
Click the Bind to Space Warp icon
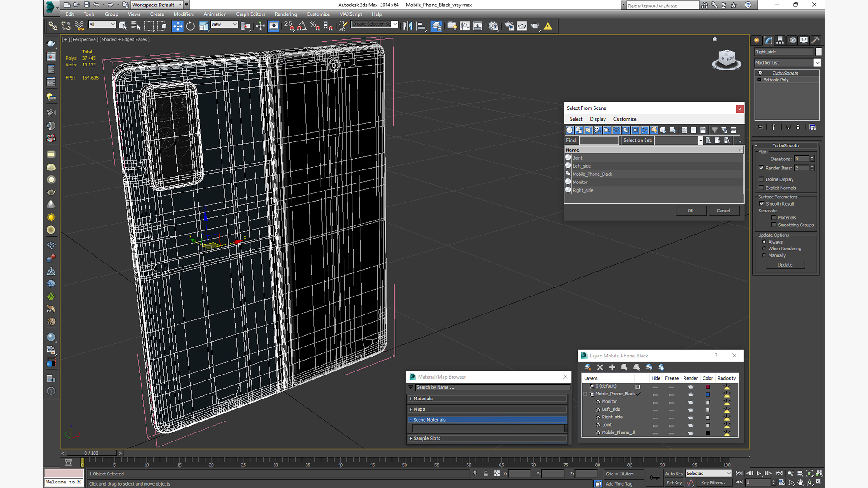click(79, 26)
